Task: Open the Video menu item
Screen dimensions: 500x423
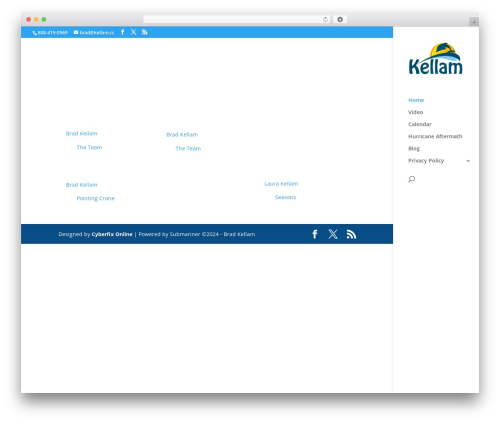Action: 416,112
